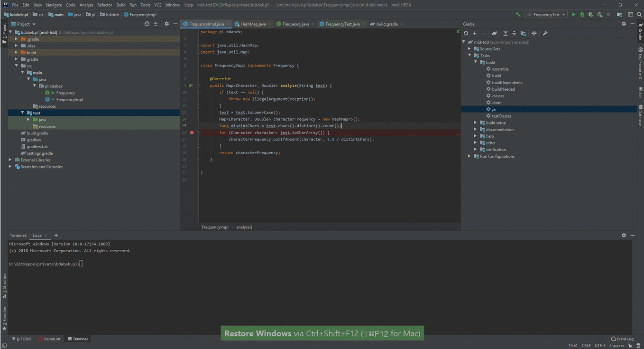The width and height of the screenshot is (644, 349).
Task: Click the CRLF line separator in status bar
Action: pyautogui.click(x=586, y=346)
